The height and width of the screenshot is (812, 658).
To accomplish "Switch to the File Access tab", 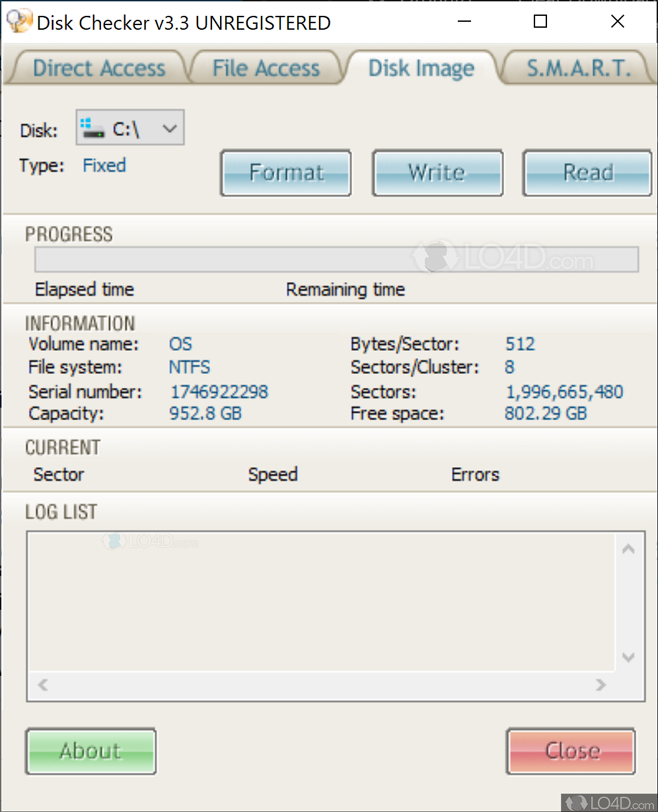I will (266, 67).
